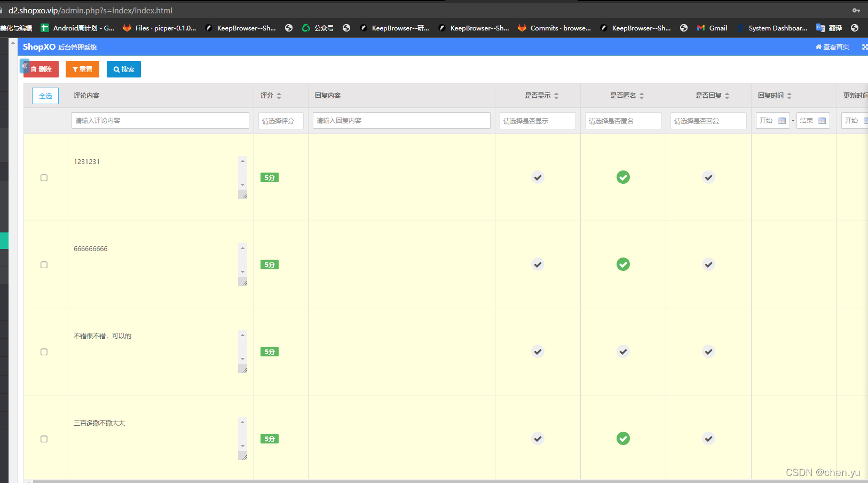Click the red 删除 delete button
This screenshot has width=868, height=483.
[x=41, y=69]
